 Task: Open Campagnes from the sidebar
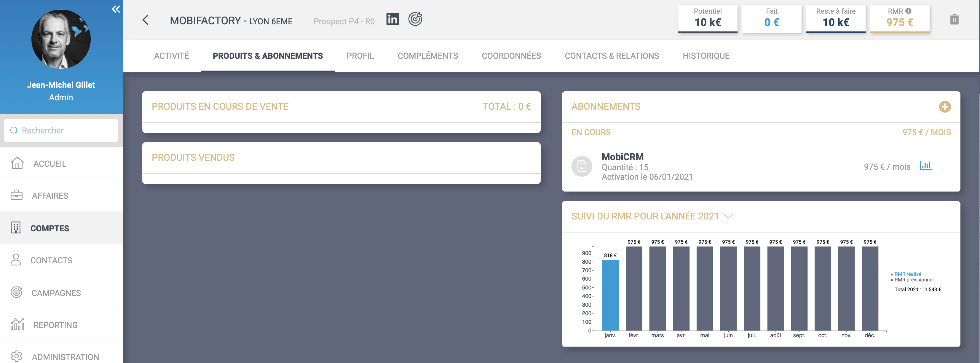[56, 293]
